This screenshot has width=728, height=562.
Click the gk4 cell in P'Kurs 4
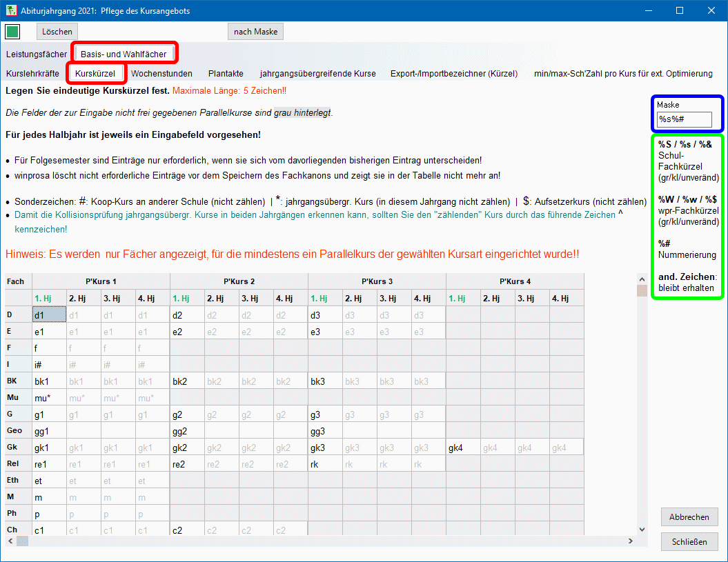pyautogui.click(x=462, y=448)
